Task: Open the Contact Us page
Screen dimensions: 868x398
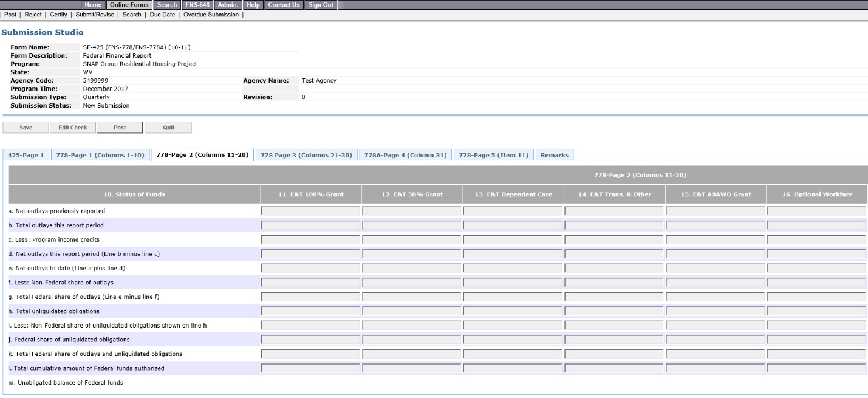Action: coord(284,5)
